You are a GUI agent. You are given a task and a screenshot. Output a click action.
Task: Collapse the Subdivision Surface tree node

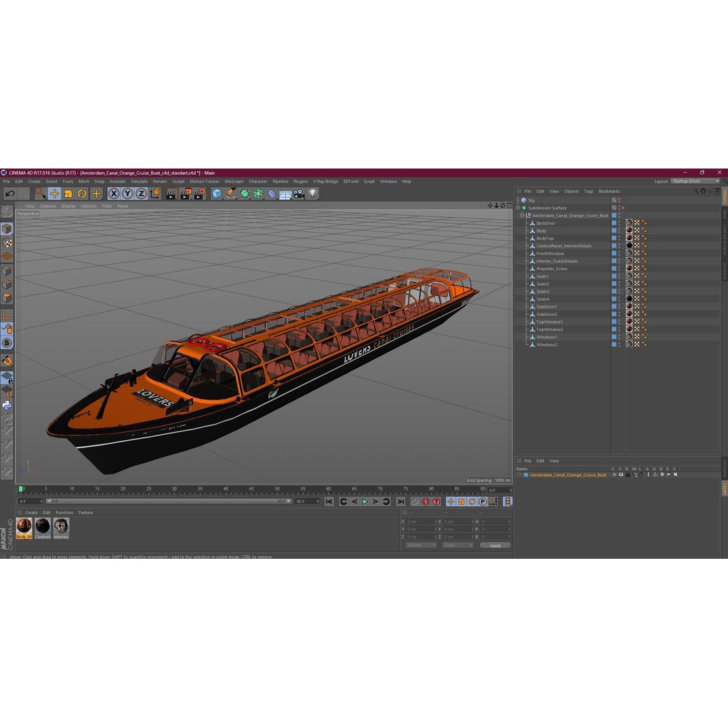pos(518,208)
